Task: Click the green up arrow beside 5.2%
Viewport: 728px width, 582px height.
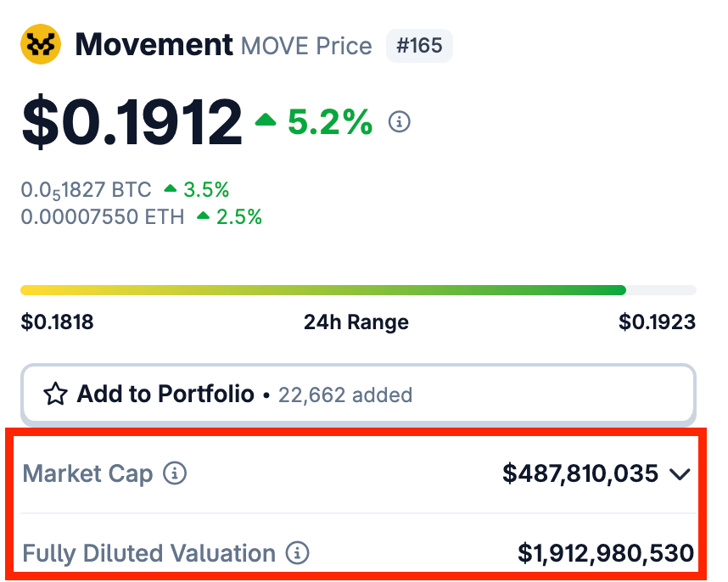Action: click(266, 120)
